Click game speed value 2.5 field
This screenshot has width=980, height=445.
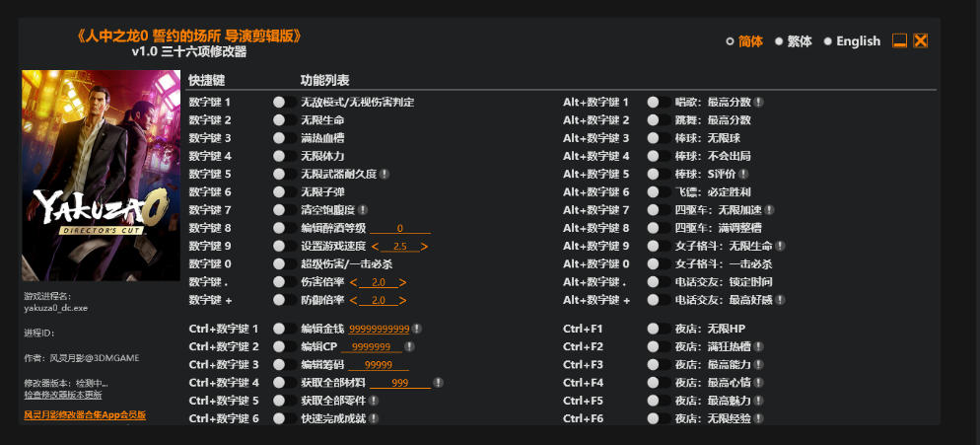point(400,247)
